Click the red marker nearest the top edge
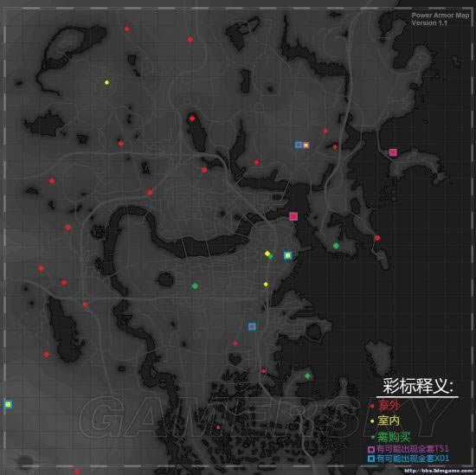Image resolution: width=476 pixels, height=475 pixels. 127,29
